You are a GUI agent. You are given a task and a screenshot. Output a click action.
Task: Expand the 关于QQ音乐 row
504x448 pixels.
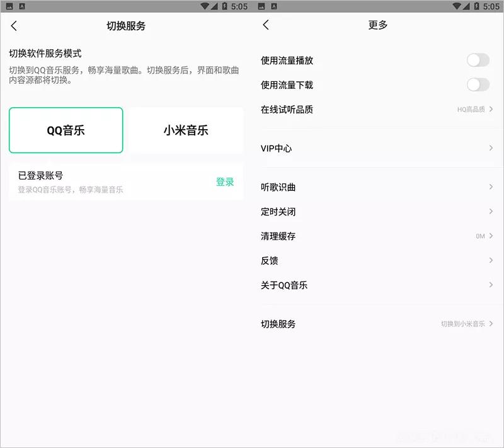point(378,285)
